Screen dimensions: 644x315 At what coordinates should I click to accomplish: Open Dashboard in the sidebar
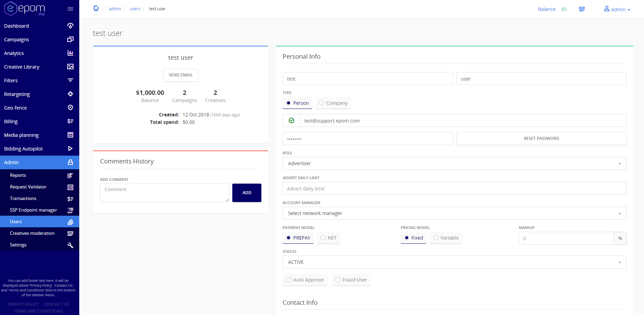[x=40, y=26]
